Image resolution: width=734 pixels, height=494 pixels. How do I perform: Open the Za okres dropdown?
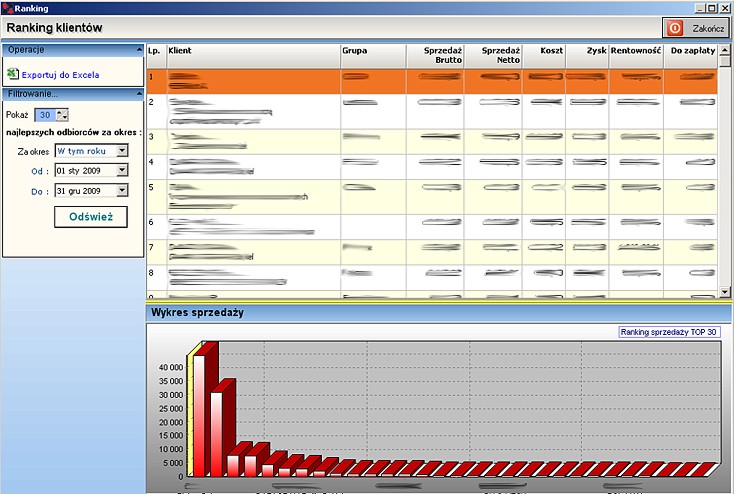pyautogui.click(x=122, y=150)
